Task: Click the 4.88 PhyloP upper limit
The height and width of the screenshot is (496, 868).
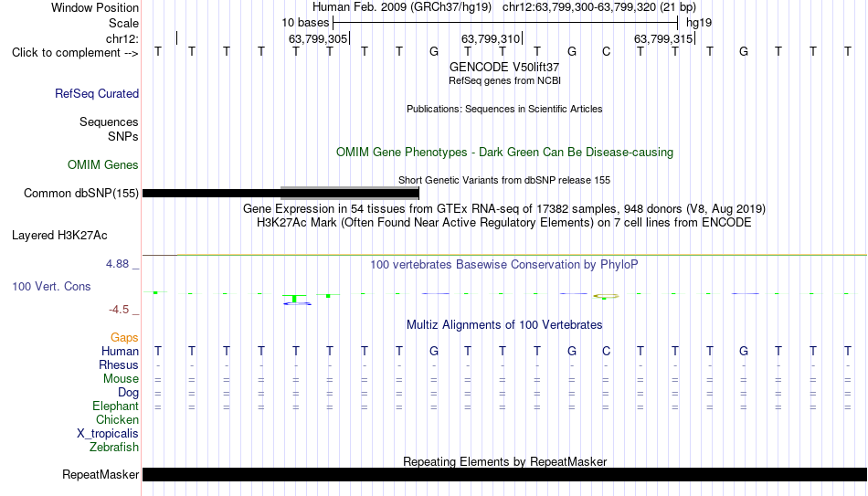Action: coord(117,264)
